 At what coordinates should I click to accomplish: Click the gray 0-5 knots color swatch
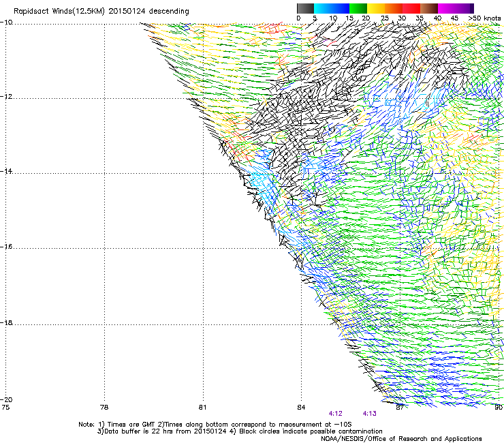[305, 9]
